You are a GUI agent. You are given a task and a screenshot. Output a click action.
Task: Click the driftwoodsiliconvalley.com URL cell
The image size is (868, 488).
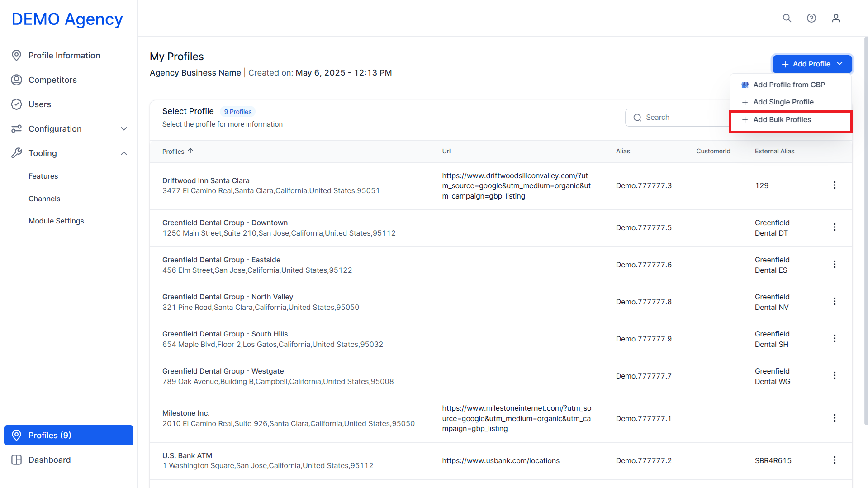(517, 186)
